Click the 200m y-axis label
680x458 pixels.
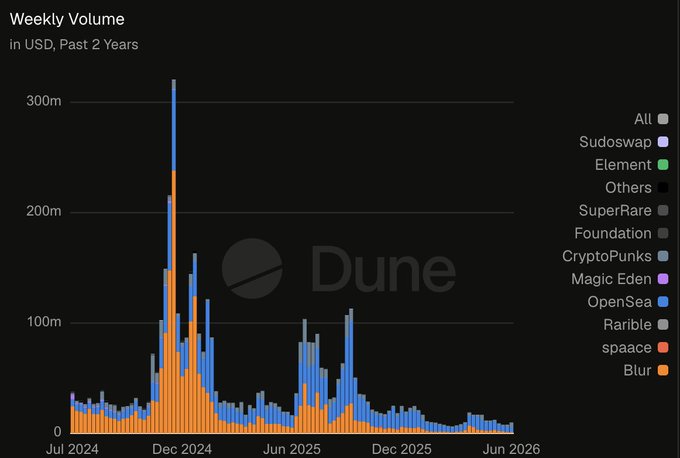click(44, 211)
